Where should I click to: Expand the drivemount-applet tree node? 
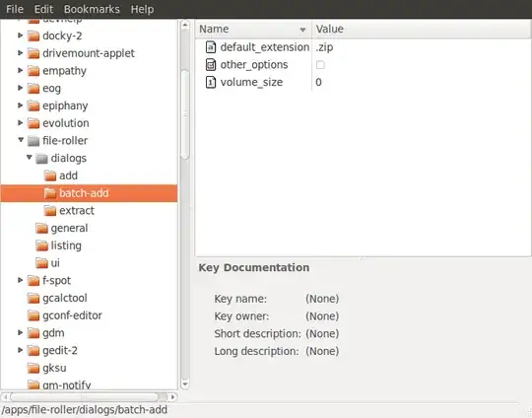click(x=20, y=52)
